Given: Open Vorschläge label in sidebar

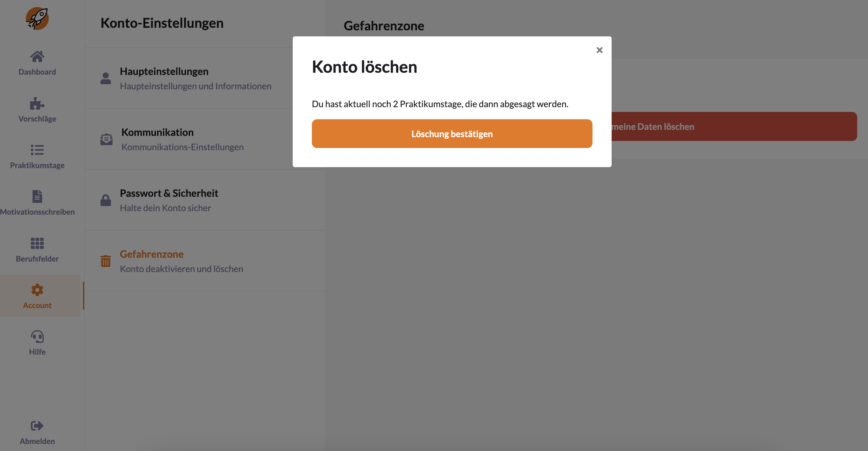Looking at the screenshot, I should point(37,119).
